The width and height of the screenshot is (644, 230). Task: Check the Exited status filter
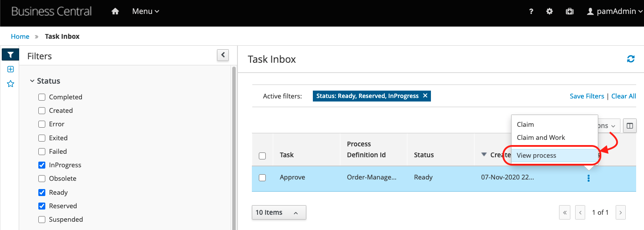pos(42,138)
